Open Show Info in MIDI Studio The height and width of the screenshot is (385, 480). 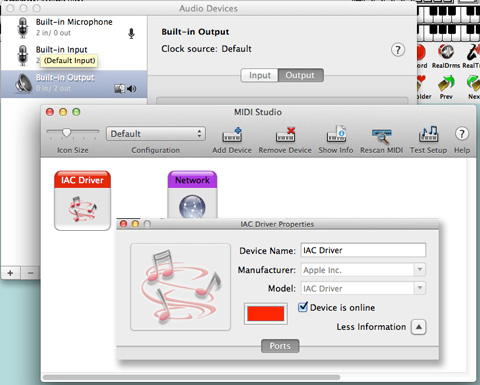click(x=336, y=134)
